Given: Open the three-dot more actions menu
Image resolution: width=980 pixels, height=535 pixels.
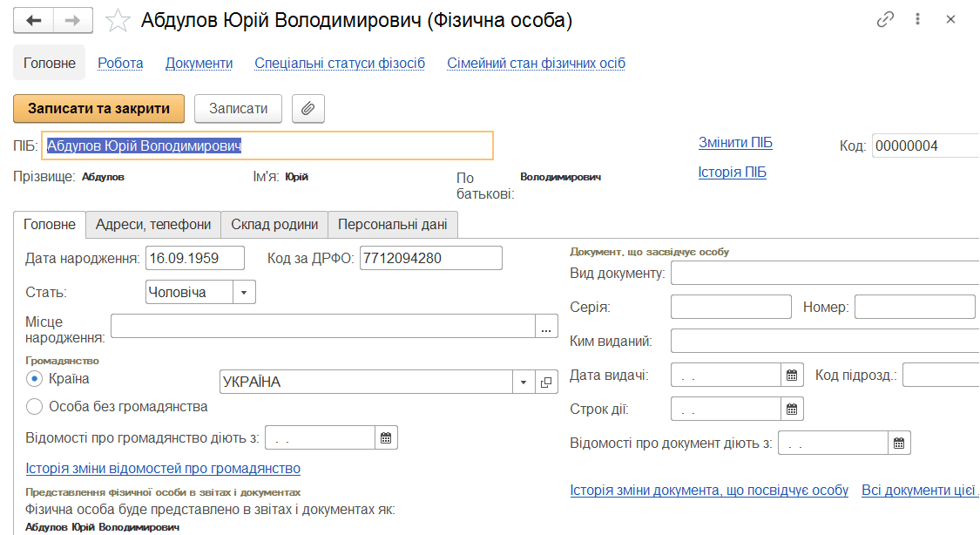Looking at the screenshot, I should pos(917,19).
